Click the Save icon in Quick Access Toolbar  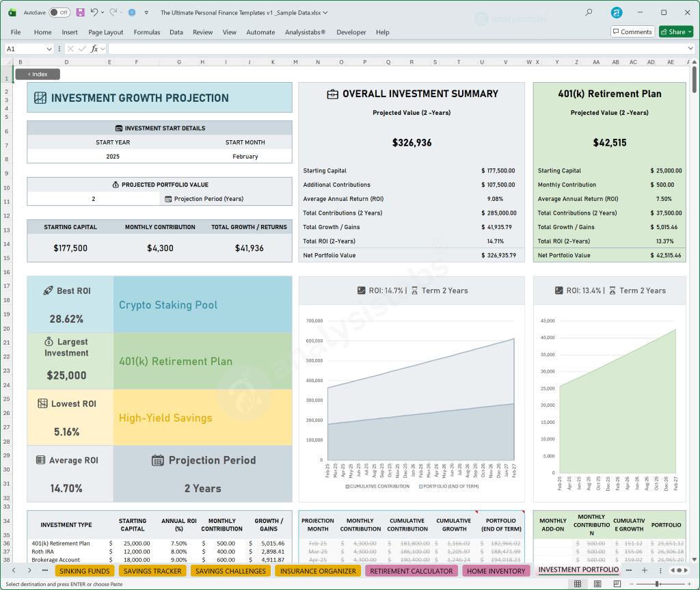click(x=80, y=12)
